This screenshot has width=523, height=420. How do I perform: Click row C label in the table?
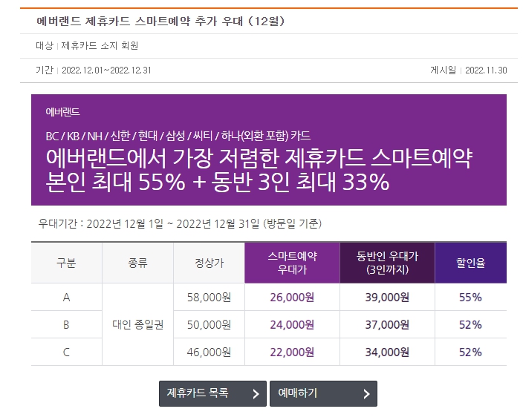pyautogui.click(x=66, y=352)
